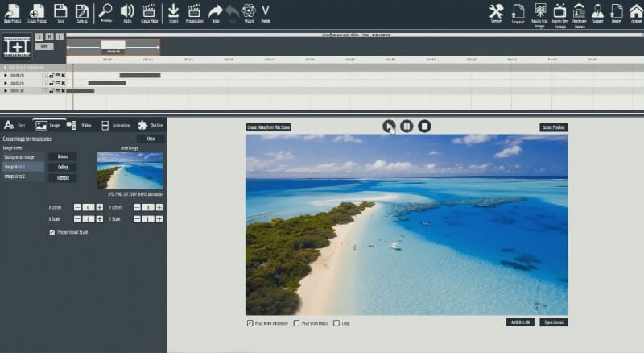Image resolution: width=644 pixels, height=353 pixels.
Task: Select Image Area 2 in the list
Action: (23, 176)
